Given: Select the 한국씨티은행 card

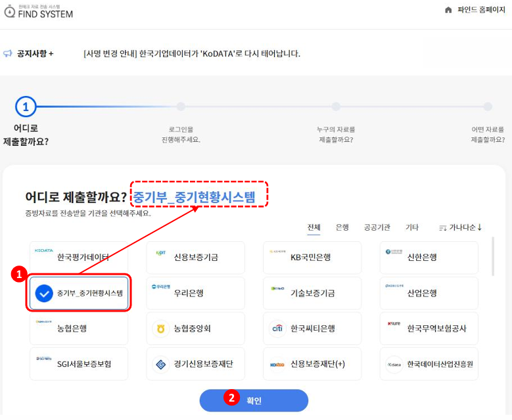Looking at the screenshot, I should coord(312,328).
